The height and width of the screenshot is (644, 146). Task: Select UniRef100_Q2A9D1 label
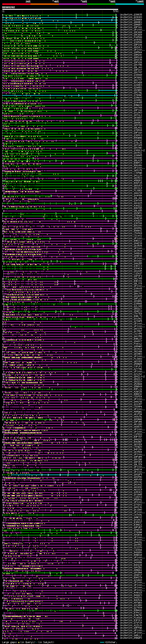(x=131, y=87)
